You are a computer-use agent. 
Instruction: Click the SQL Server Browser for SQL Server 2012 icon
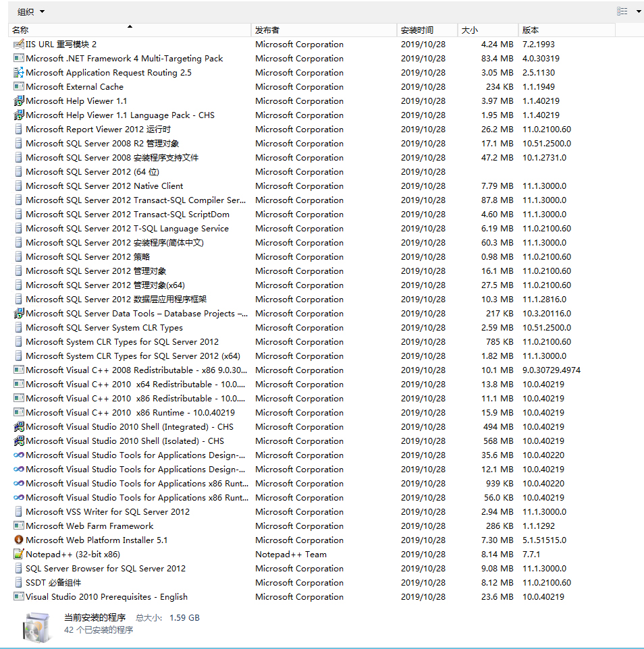click(19, 568)
